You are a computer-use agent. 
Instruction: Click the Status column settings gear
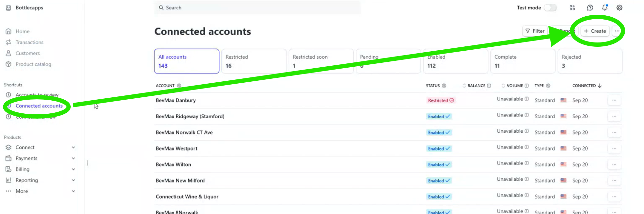pyautogui.click(x=444, y=86)
